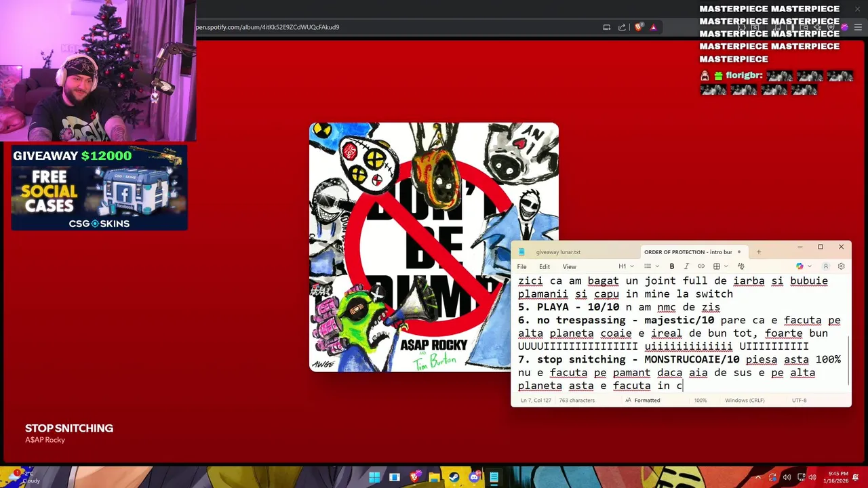Click the 100% zoom level in status bar
Viewport: 868px width, 488px height.
pyautogui.click(x=701, y=401)
